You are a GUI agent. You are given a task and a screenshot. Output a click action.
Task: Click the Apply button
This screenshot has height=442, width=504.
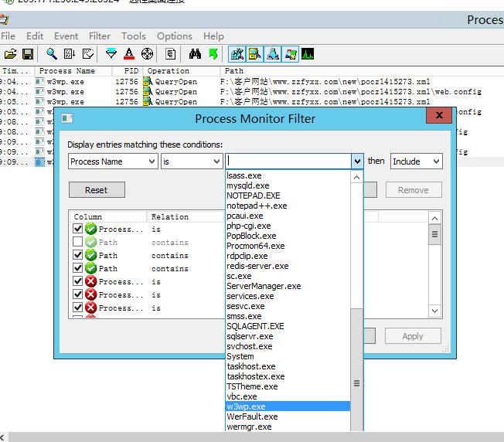413,336
